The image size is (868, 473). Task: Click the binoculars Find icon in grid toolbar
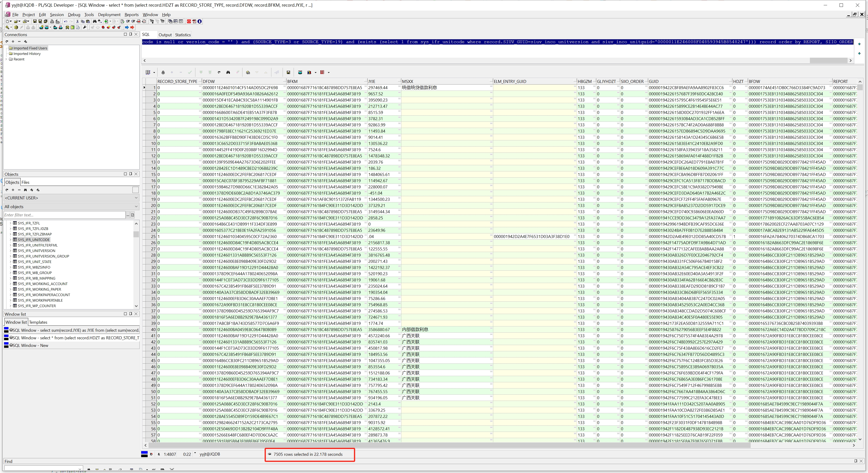point(228,72)
